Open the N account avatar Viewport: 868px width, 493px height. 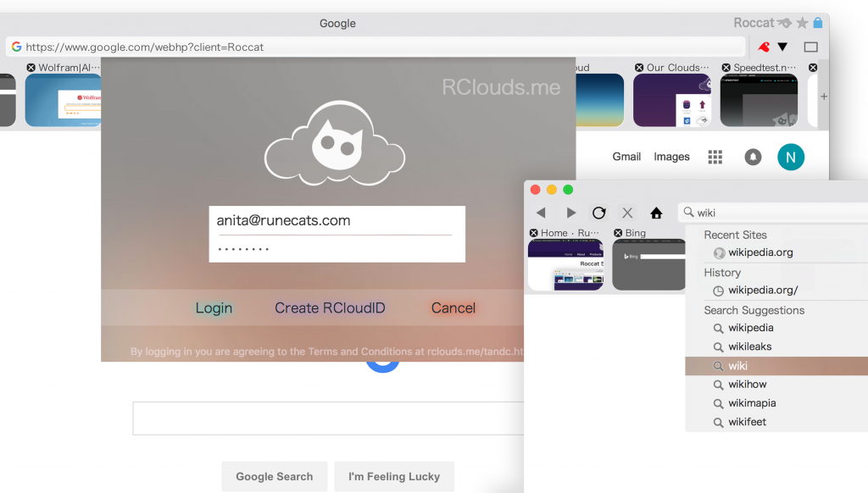tap(791, 158)
